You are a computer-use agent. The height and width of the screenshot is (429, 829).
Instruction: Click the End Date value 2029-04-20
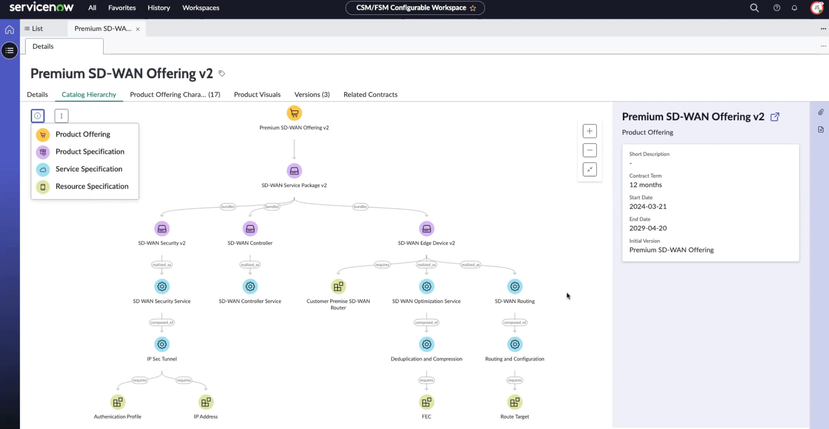648,229
